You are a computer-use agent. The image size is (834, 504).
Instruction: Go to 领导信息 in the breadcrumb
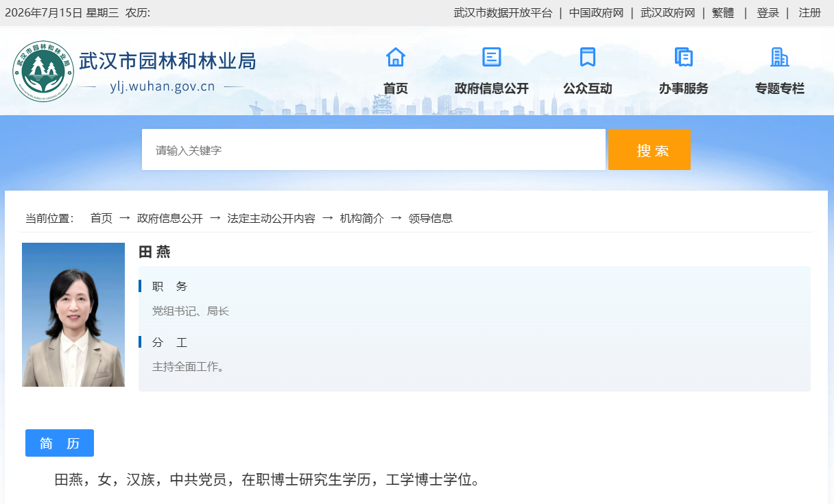[x=431, y=218]
